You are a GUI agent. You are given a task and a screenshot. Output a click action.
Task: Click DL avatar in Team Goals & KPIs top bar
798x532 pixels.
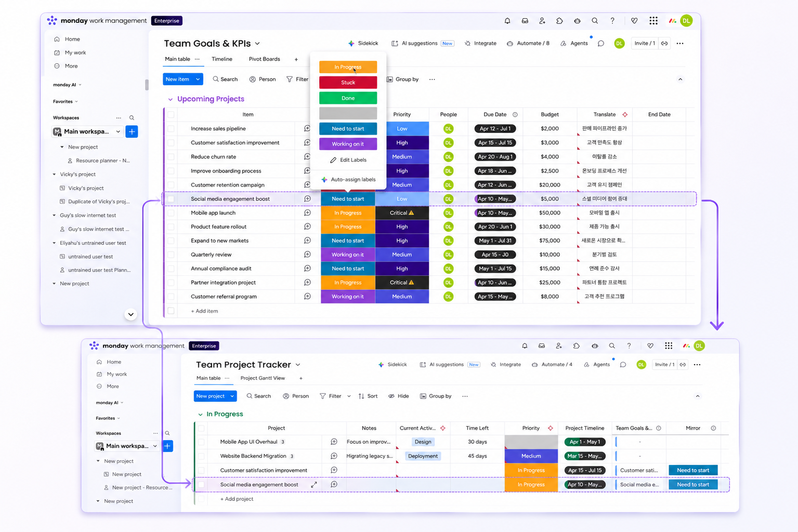tap(686, 21)
